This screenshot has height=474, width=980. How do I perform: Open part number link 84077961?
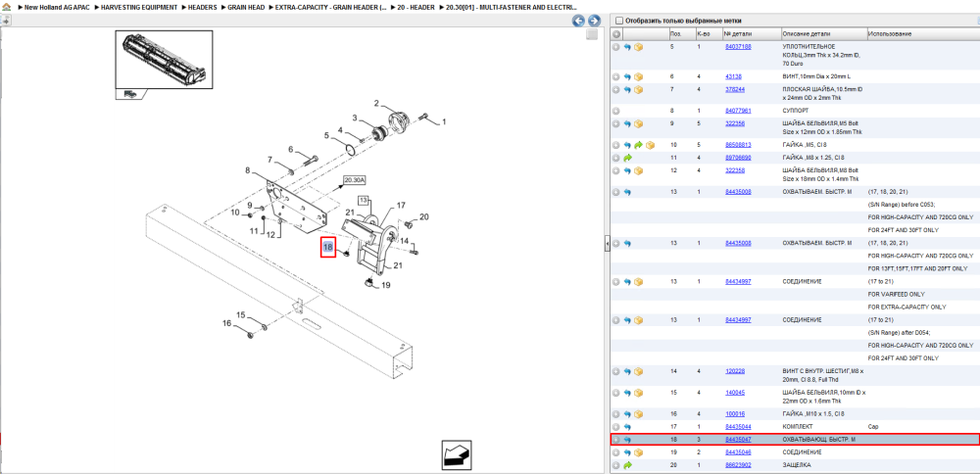point(738,111)
